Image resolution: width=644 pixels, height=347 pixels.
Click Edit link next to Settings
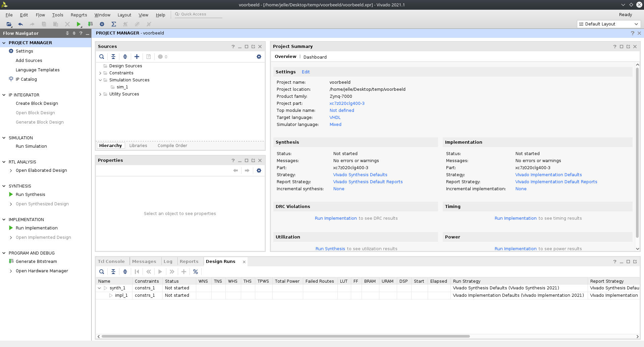(x=306, y=72)
